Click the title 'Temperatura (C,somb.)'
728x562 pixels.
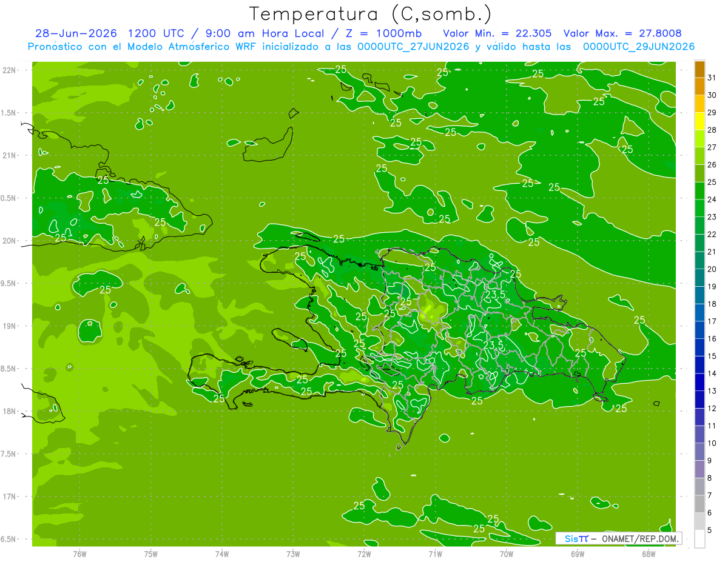(x=371, y=14)
